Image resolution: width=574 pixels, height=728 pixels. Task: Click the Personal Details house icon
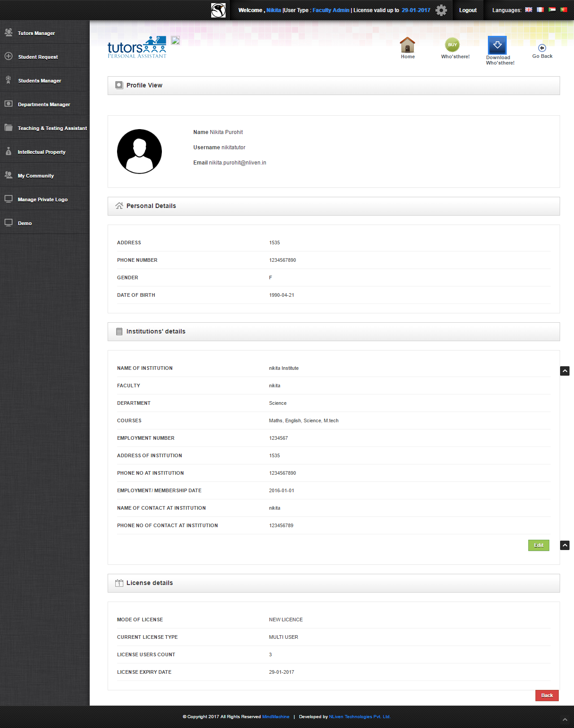[119, 206]
